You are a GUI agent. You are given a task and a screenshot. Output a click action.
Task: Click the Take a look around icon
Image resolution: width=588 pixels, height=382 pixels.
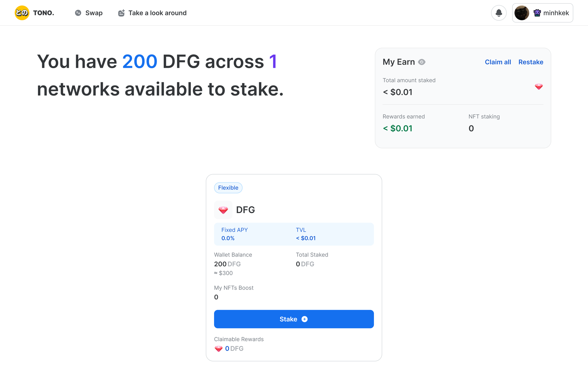(121, 13)
